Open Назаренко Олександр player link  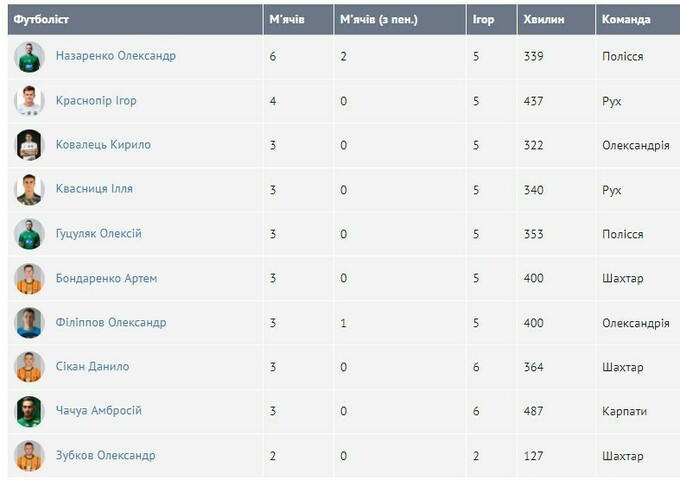coord(115,56)
